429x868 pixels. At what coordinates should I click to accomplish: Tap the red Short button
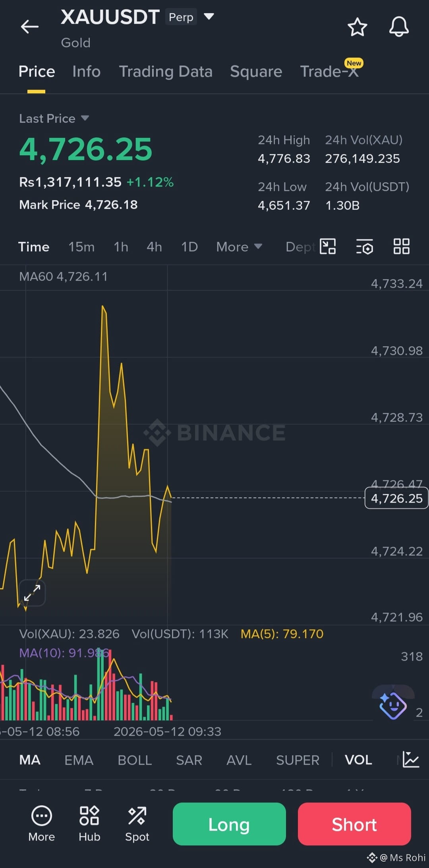(354, 824)
